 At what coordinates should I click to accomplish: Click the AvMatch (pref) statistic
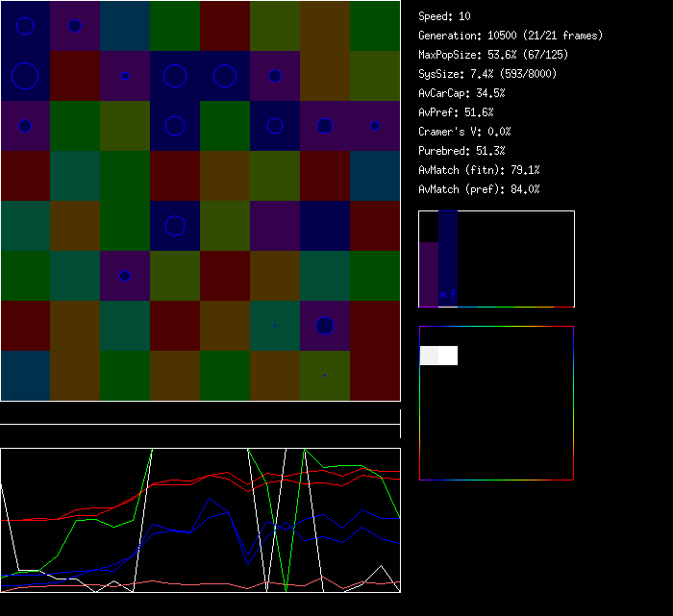[x=479, y=189]
